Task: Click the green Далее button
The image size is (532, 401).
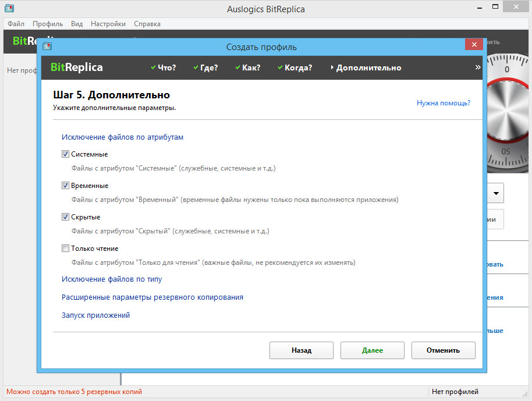Action: tap(372, 350)
